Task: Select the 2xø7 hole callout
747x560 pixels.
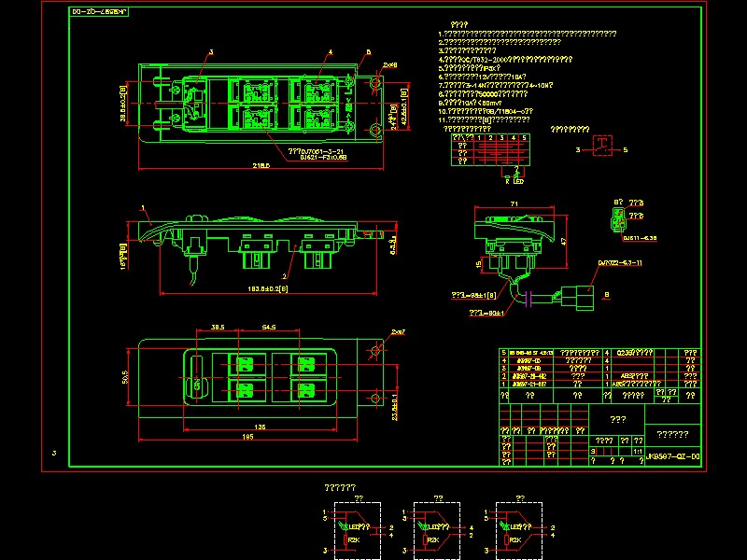Action: point(399,332)
